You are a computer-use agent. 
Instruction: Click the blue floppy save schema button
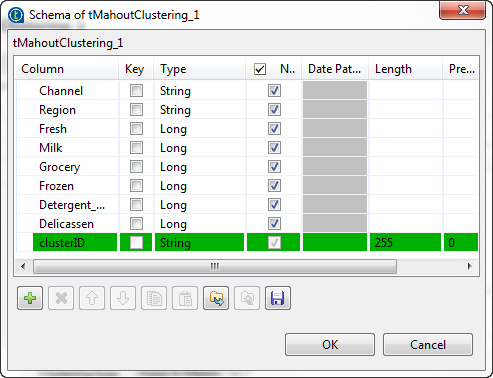[278, 298]
